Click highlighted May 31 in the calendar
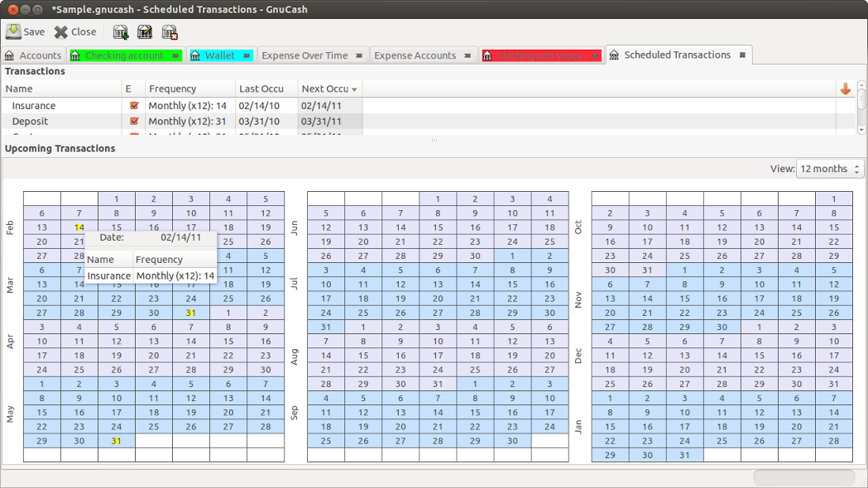The width and height of the screenshot is (868, 488). (116, 441)
